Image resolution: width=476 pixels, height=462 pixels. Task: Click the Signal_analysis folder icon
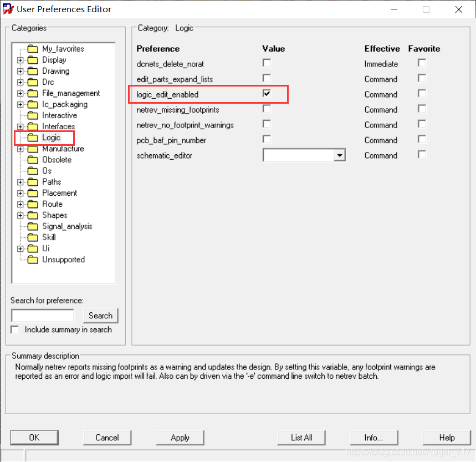33,226
